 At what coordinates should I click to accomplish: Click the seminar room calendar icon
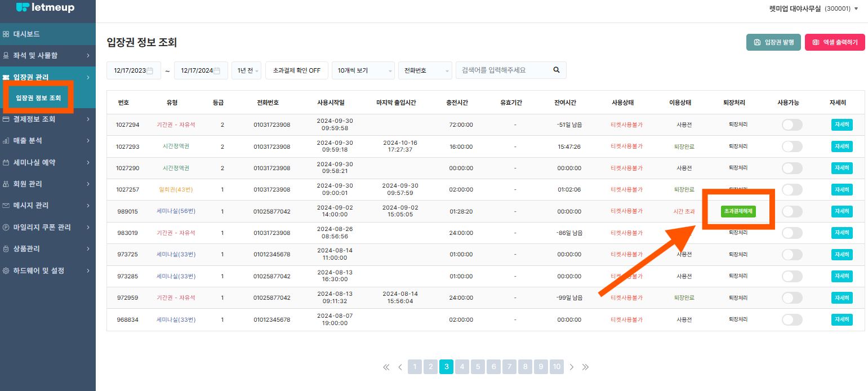point(6,162)
